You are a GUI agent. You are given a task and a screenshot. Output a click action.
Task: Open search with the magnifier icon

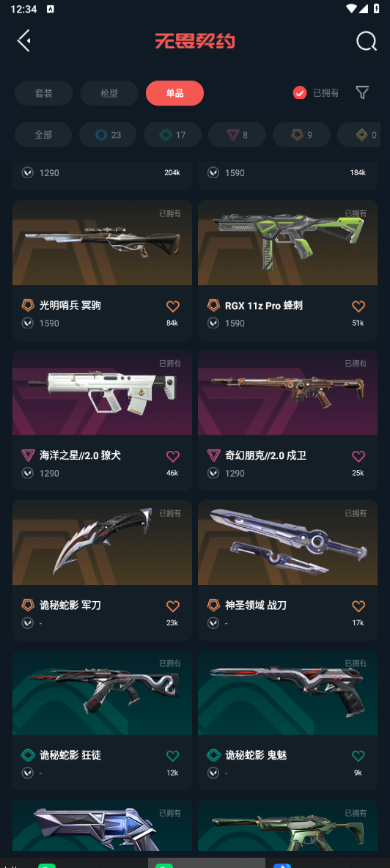367,41
